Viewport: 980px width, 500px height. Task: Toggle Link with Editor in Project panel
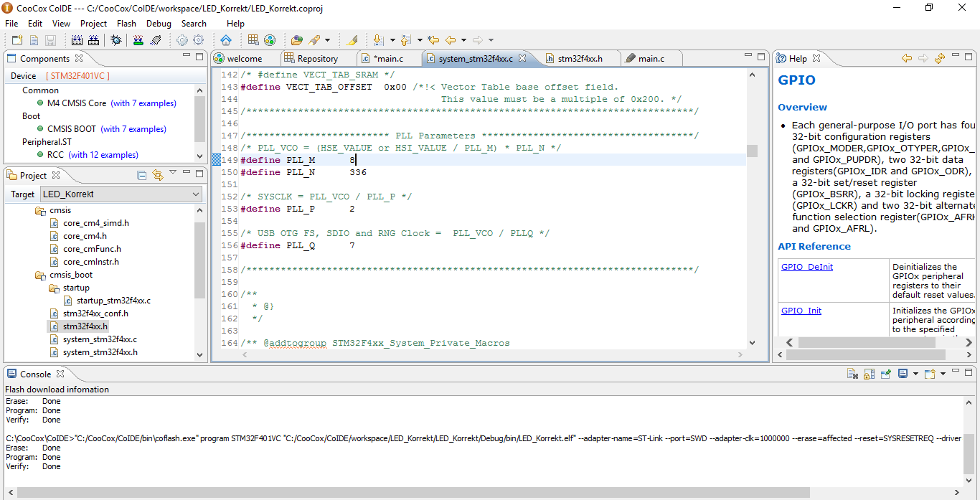pyautogui.click(x=158, y=175)
